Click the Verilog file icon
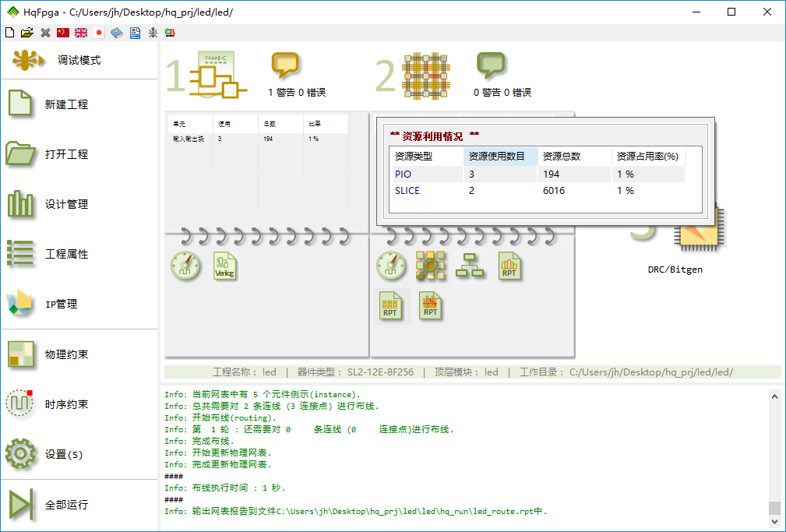This screenshot has width=786, height=532. tap(224, 266)
